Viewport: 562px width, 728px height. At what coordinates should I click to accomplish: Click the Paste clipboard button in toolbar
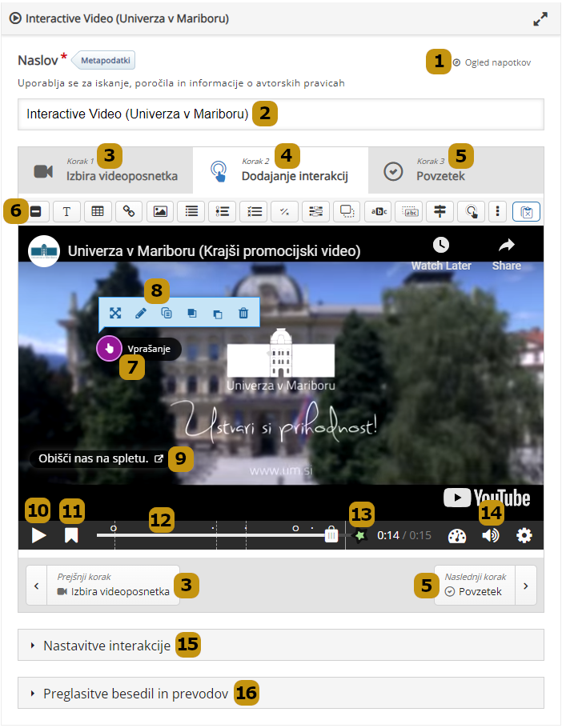tap(526, 212)
